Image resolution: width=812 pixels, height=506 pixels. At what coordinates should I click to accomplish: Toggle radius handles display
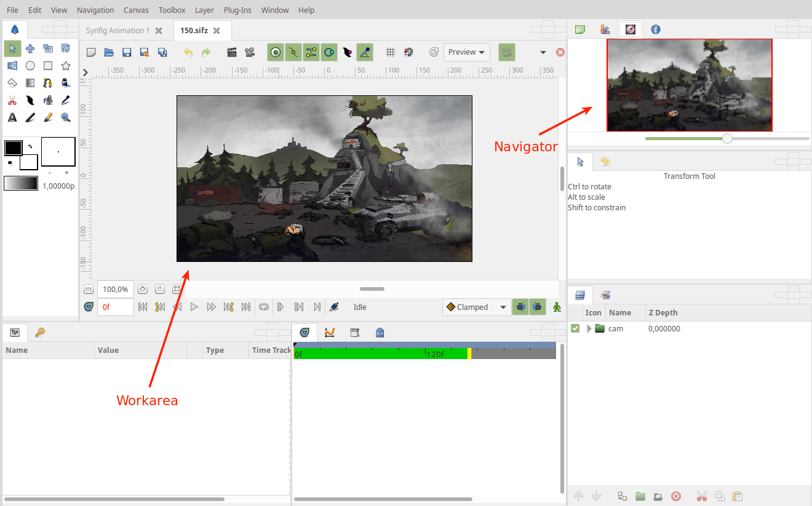coord(329,52)
